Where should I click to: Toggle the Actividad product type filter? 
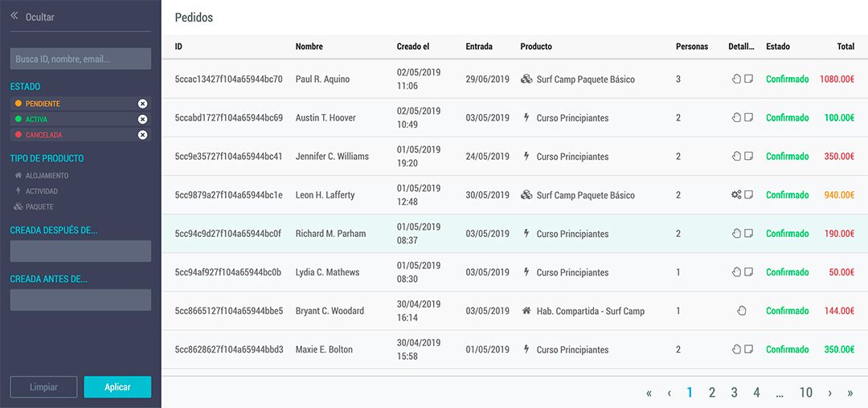point(36,190)
